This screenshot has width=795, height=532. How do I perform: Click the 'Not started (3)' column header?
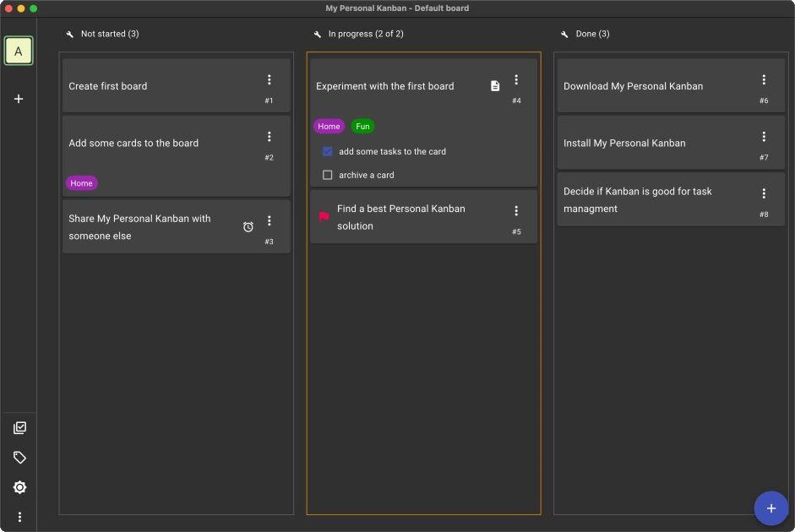point(110,34)
